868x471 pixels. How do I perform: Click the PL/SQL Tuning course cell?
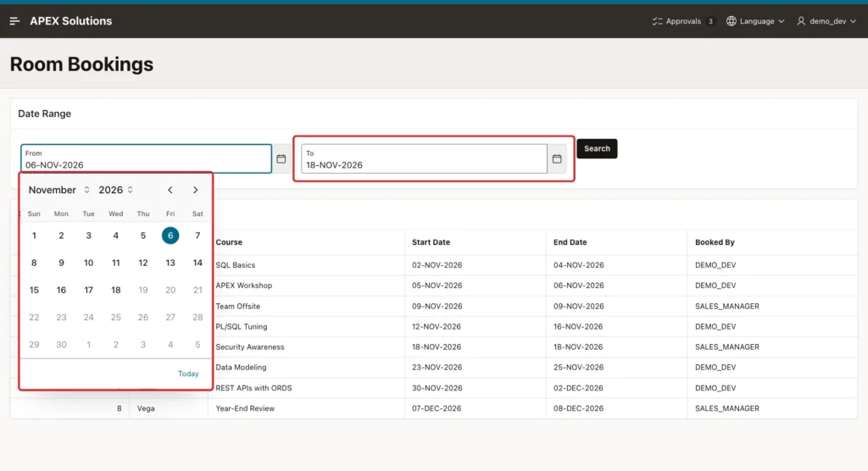click(x=307, y=326)
